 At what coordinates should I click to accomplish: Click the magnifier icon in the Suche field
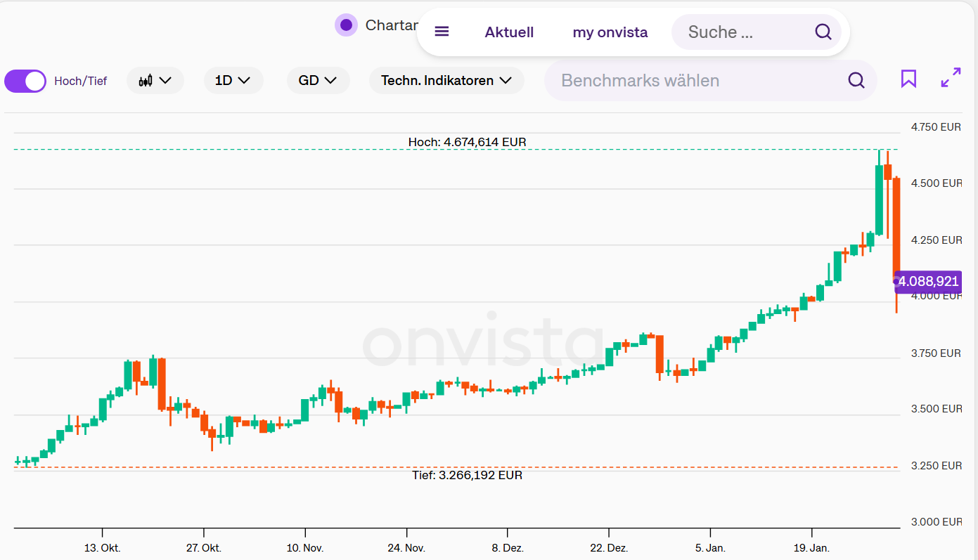(x=823, y=32)
